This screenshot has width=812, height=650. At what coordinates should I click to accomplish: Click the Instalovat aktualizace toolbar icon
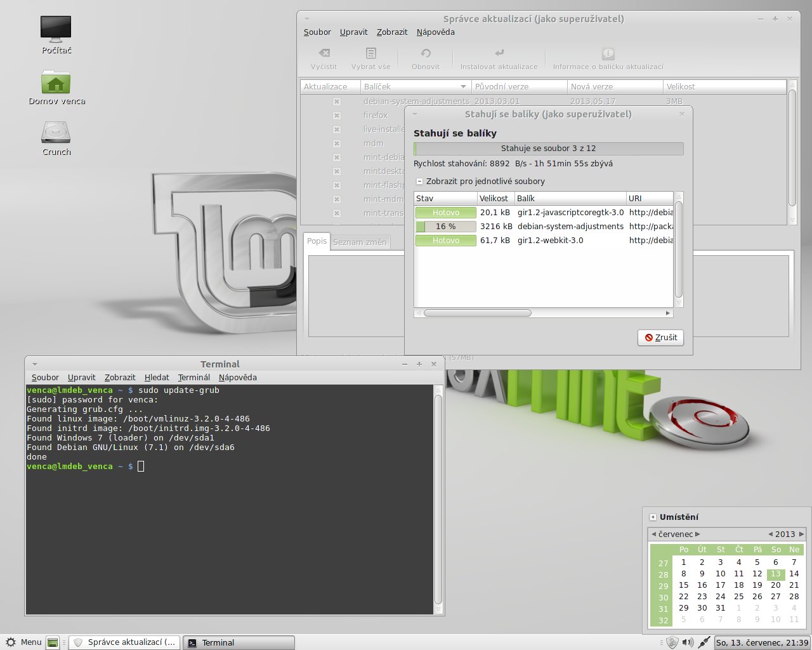pyautogui.click(x=499, y=53)
